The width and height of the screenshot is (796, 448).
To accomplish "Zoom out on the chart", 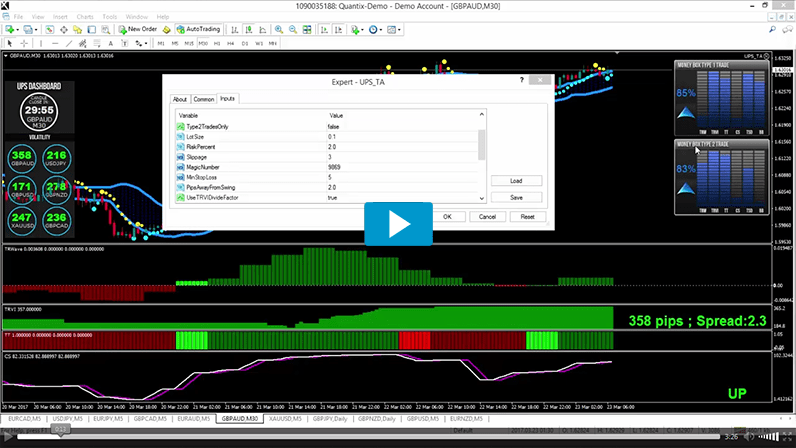I will [x=293, y=30].
